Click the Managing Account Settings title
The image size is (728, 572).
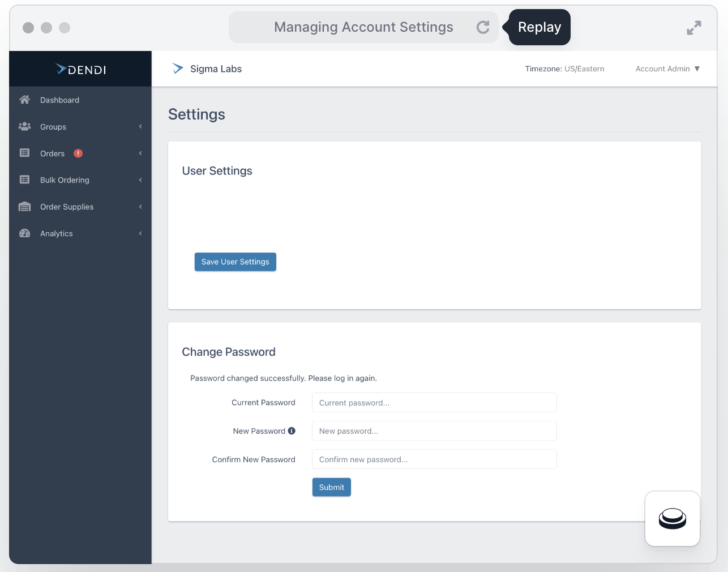point(363,27)
